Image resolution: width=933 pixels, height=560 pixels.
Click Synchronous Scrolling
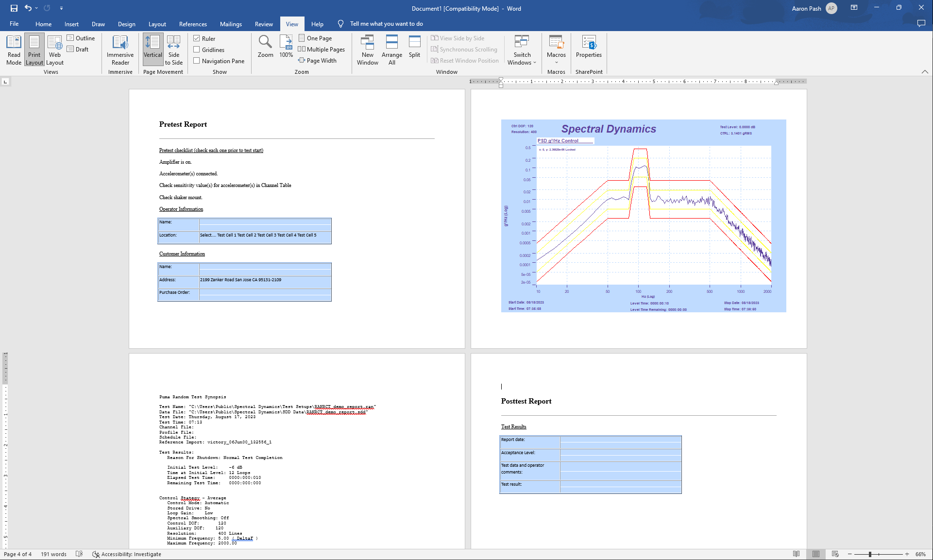click(464, 50)
